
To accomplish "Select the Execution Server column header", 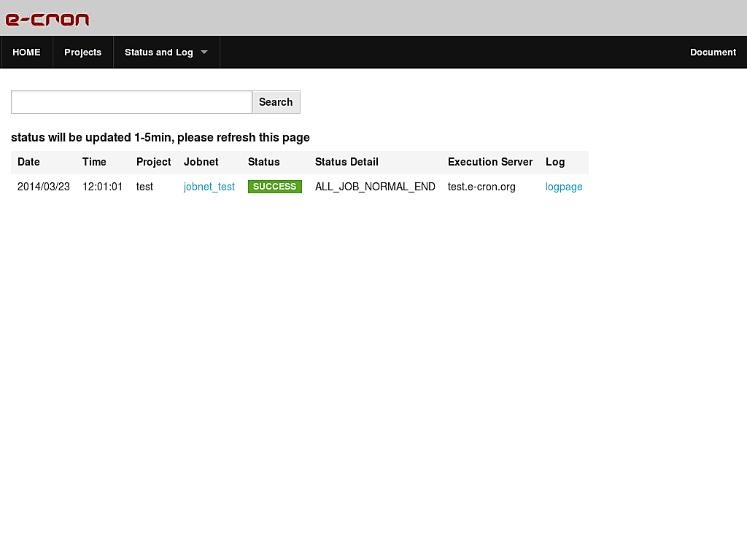I will click(489, 162).
